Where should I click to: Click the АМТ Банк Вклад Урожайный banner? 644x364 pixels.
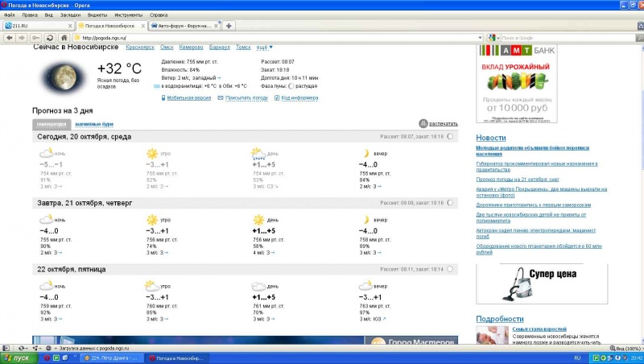pyautogui.click(x=517, y=84)
